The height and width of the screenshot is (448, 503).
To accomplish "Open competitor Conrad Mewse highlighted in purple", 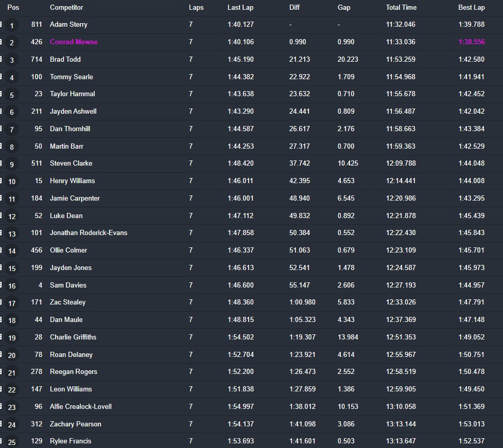I will [74, 42].
